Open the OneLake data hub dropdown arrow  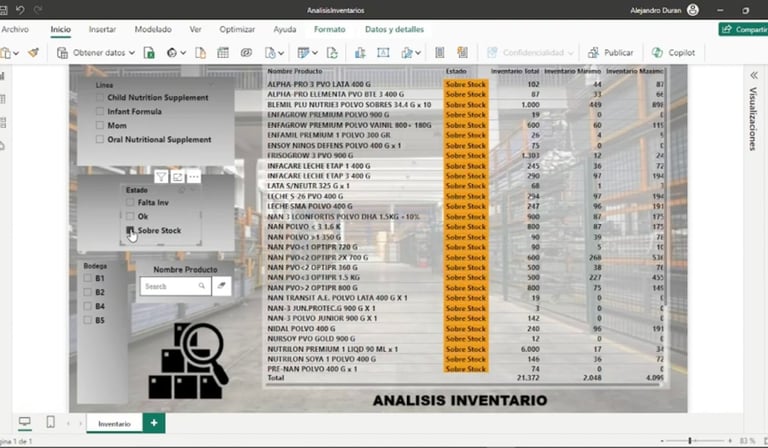point(183,53)
